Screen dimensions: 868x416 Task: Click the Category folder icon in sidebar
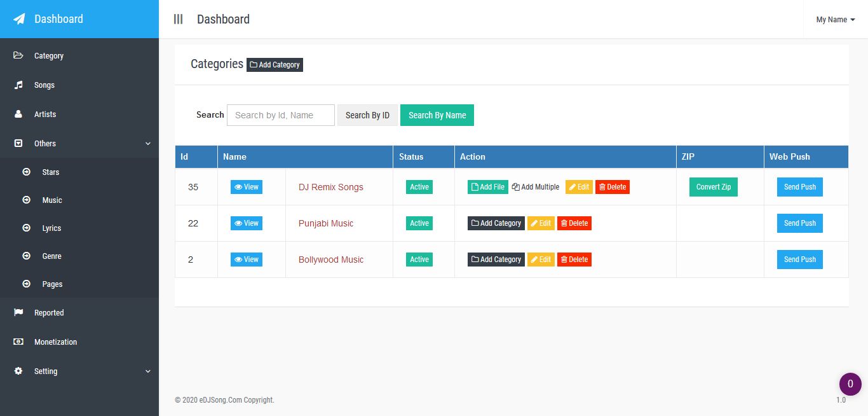click(x=18, y=55)
